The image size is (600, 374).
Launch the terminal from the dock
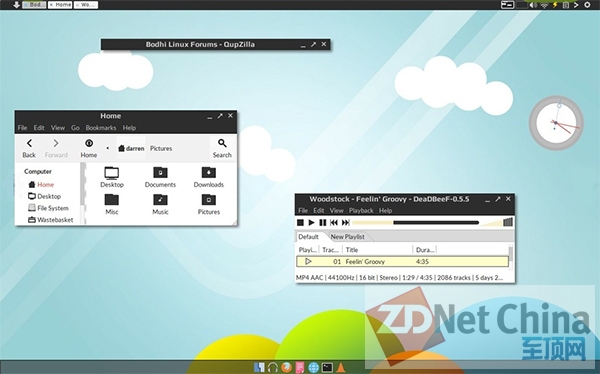click(327, 368)
